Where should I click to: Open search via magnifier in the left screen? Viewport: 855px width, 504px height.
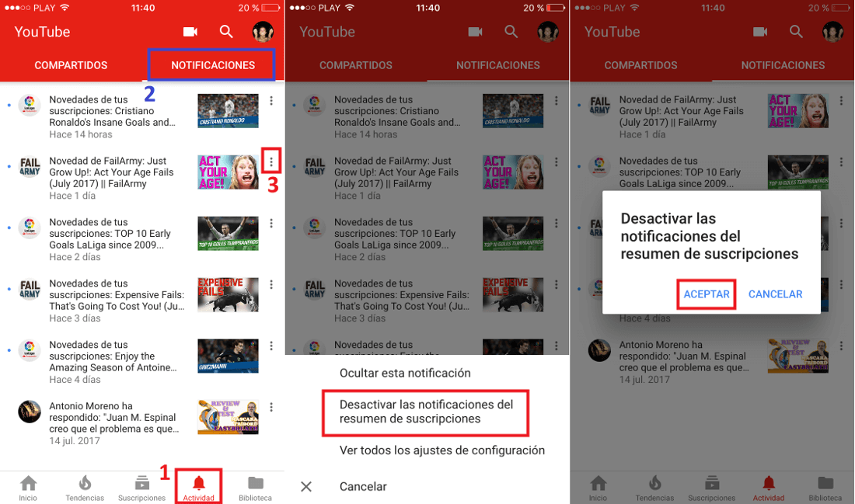coord(226,32)
